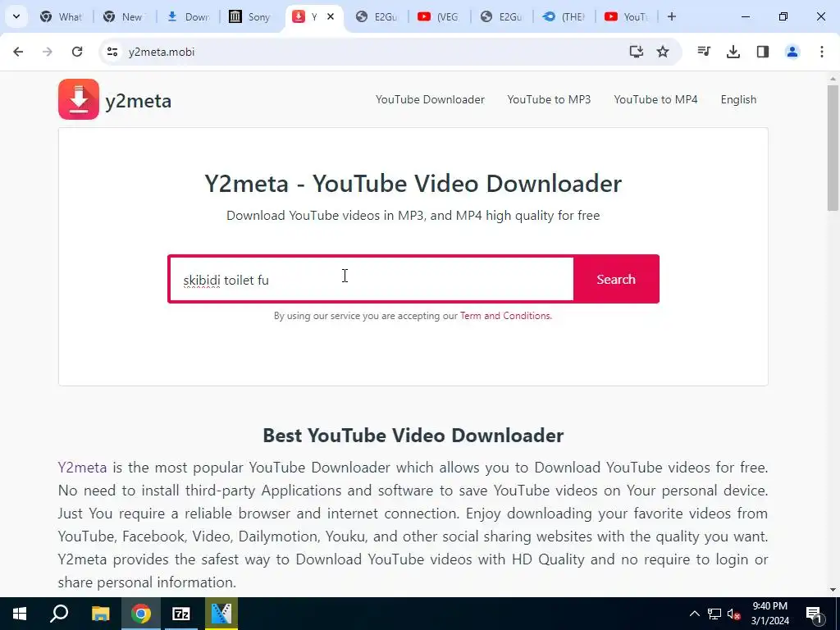
Task: Show hidden system tray icons
Action: pyautogui.click(x=694, y=614)
